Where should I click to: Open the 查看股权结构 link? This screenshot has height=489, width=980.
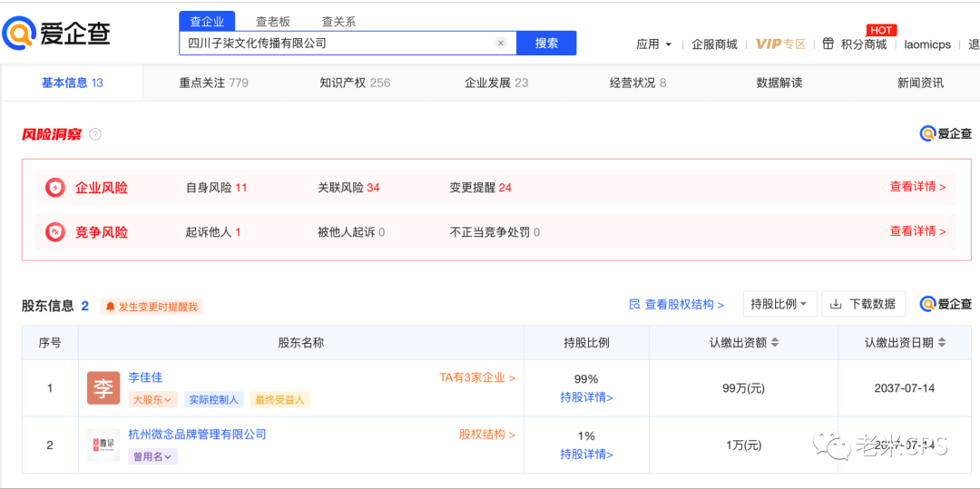[676, 305]
